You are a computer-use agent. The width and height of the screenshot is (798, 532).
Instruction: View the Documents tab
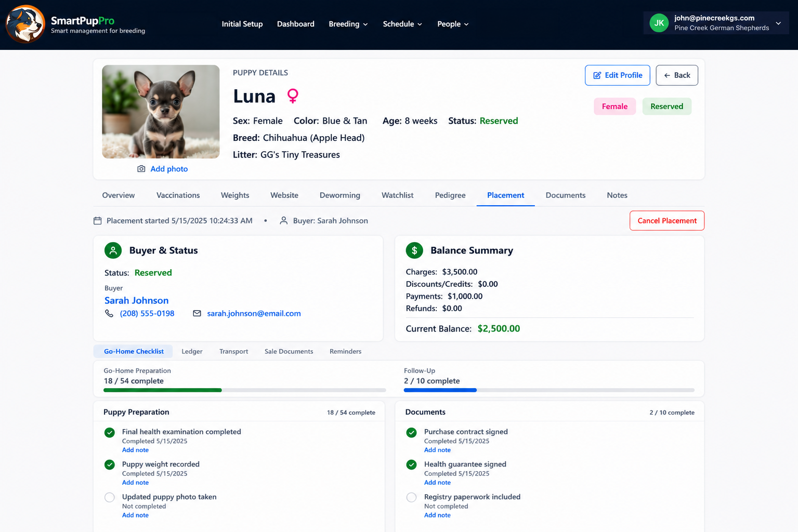566,195
